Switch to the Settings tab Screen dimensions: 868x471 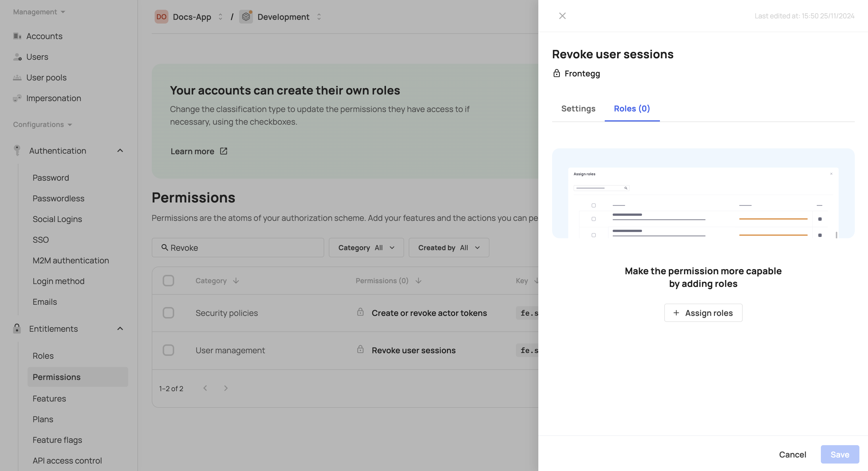pos(578,108)
